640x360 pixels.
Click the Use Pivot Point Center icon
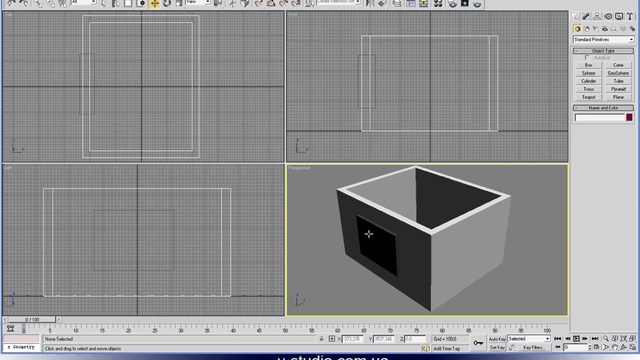[x=218, y=3]
